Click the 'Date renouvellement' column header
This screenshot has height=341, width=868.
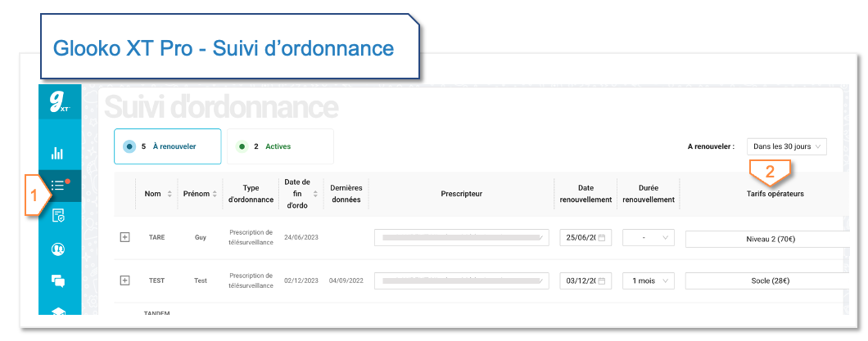585,194
